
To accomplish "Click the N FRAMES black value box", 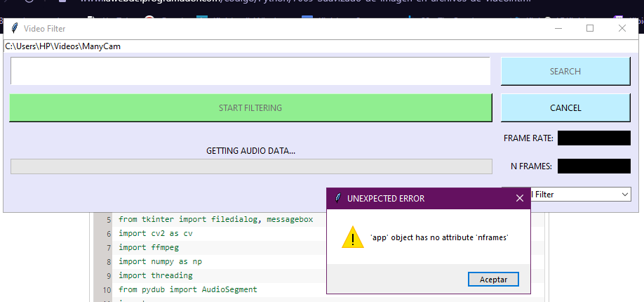I will pos(594,166).
